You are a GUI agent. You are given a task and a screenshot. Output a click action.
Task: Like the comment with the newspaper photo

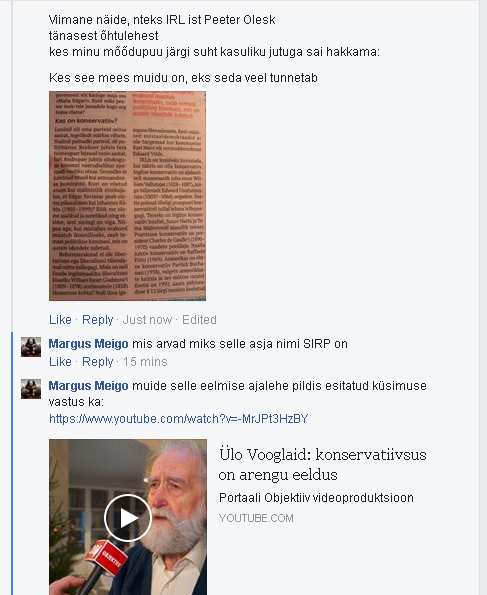pos(60,320)
